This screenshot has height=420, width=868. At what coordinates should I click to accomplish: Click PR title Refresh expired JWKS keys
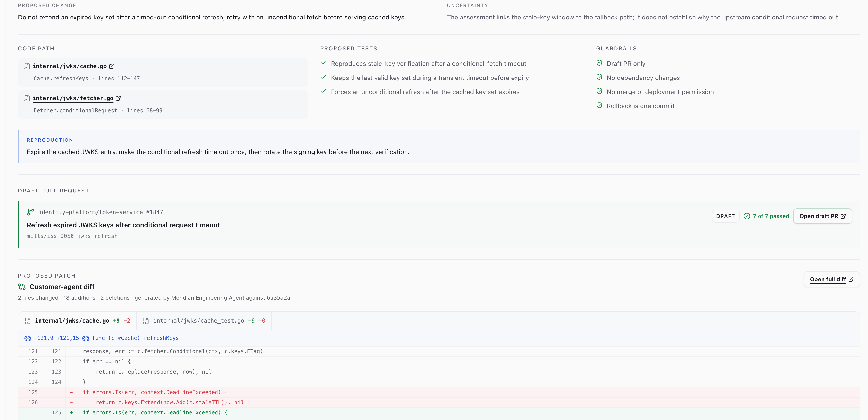point(123,225)
